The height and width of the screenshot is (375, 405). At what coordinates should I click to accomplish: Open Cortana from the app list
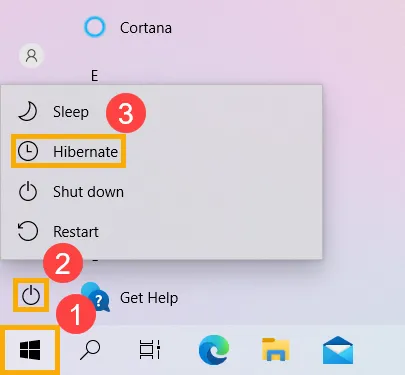coord(128,28)
